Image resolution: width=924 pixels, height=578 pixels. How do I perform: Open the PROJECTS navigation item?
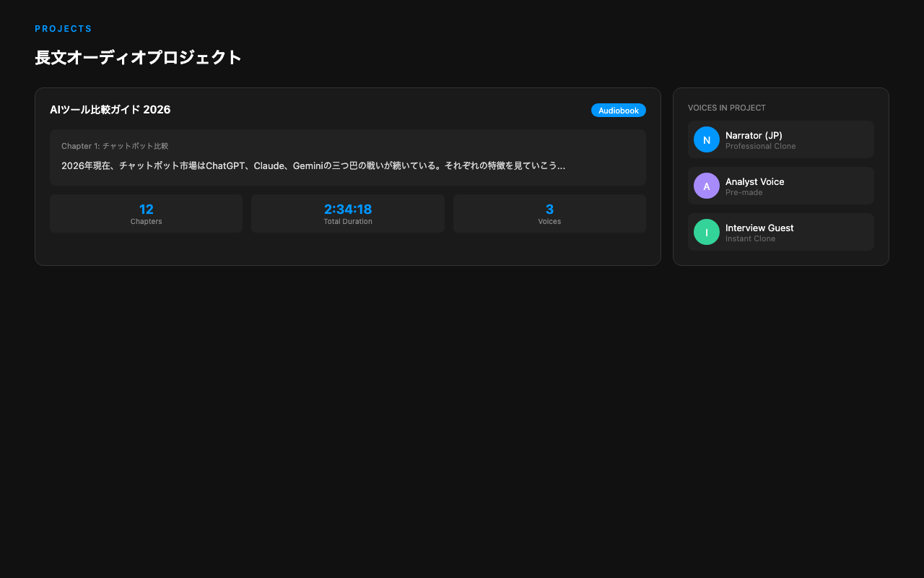(64, 28)
